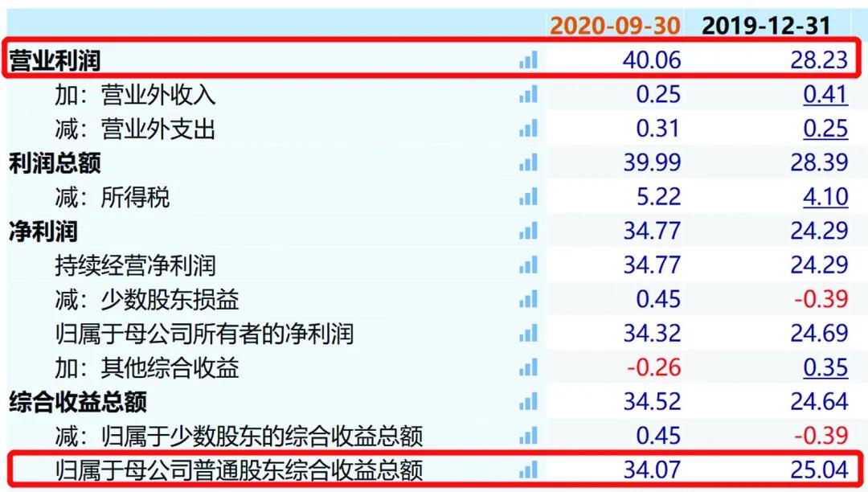Click the 营业利润 row label

click(x=55, y=60)
